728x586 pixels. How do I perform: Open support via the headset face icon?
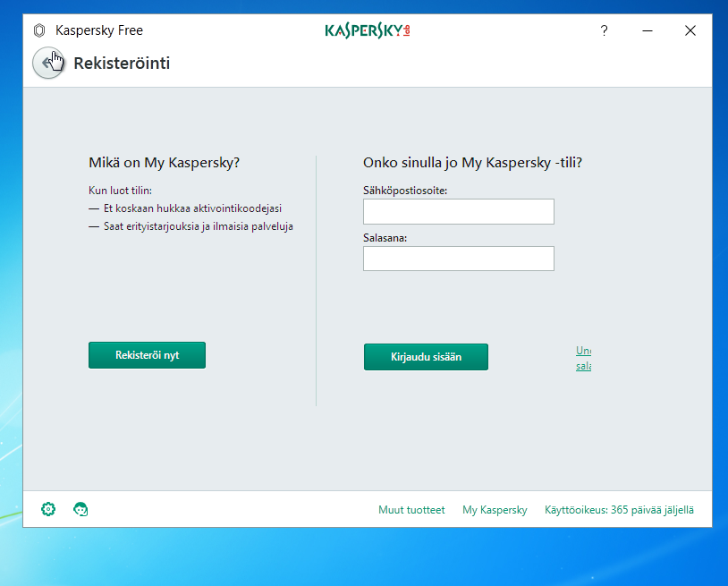point(80,509)
